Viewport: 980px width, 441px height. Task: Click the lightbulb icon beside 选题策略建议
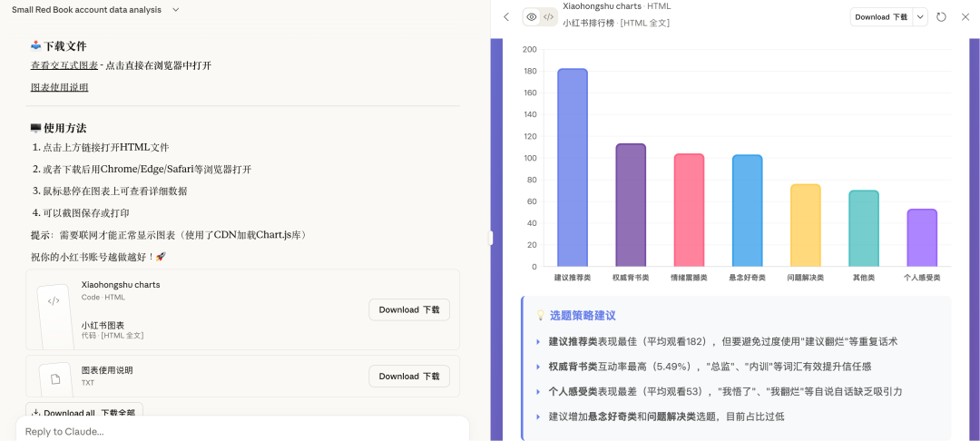point(540,316)
